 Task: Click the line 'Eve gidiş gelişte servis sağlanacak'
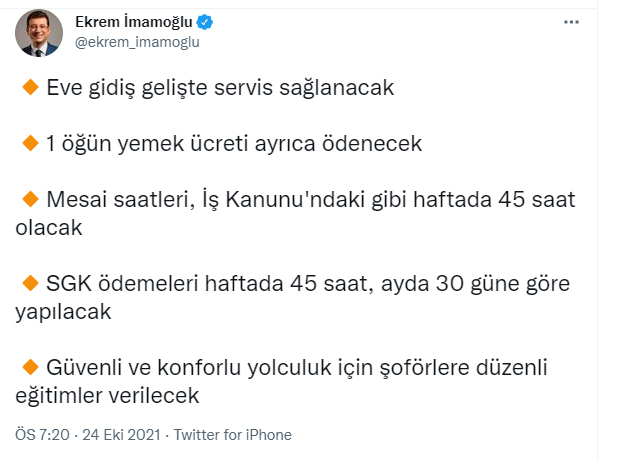[x=220, y=88]
